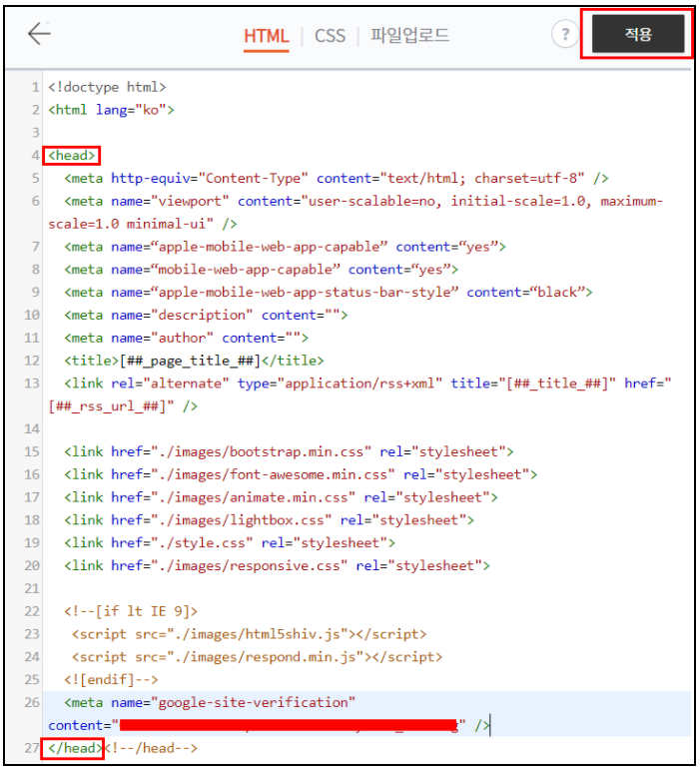Click line number 21 in gutter
The width and height of the screenshot is (700, 769).
click(31, 588)
